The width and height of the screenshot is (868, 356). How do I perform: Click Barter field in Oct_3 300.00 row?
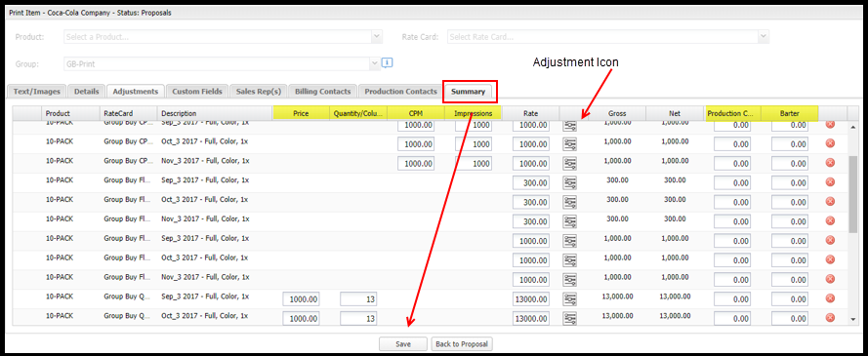coord(790,202)
